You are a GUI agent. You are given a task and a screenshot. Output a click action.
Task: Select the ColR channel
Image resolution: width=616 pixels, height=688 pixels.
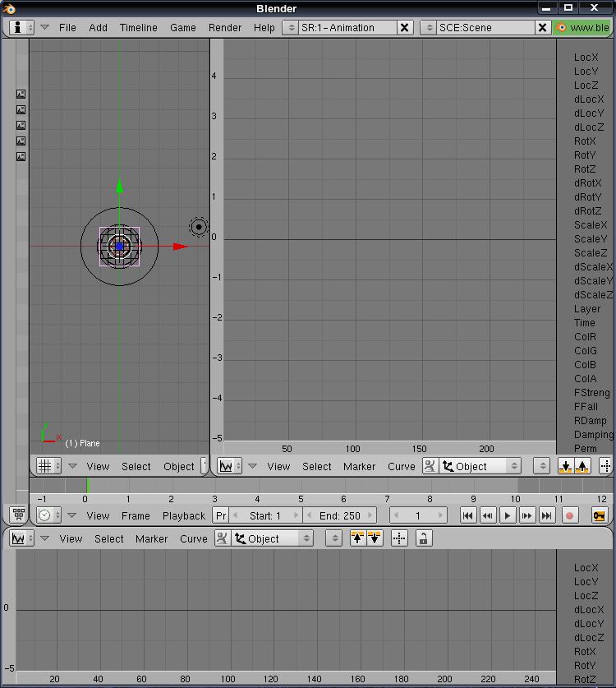point(585,337)
